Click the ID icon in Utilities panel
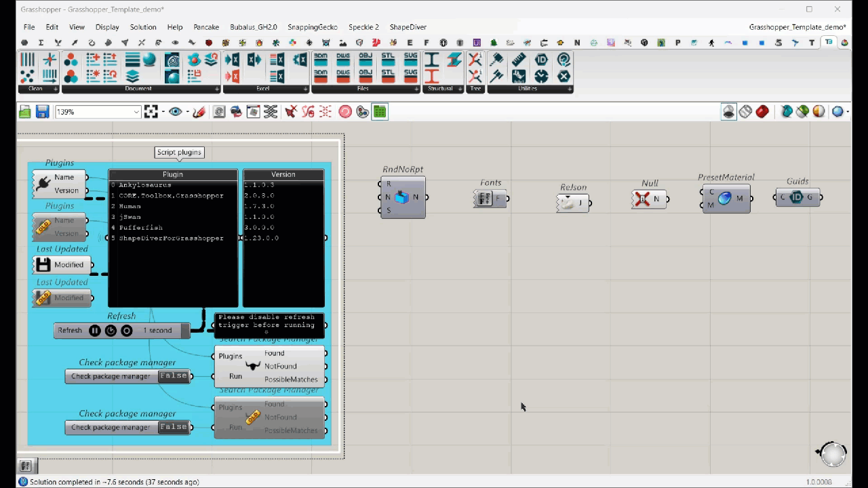Screen dimensions: 868x488 pos(541,60)
